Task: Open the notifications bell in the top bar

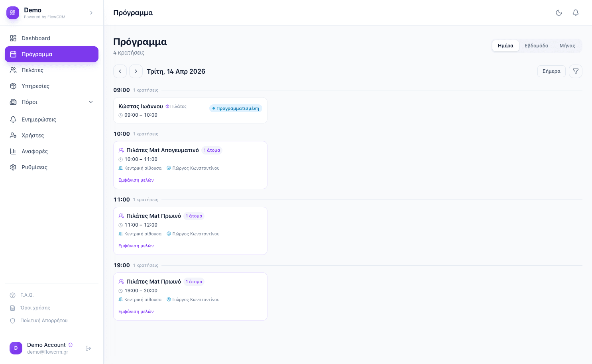Action: (576, 13)
